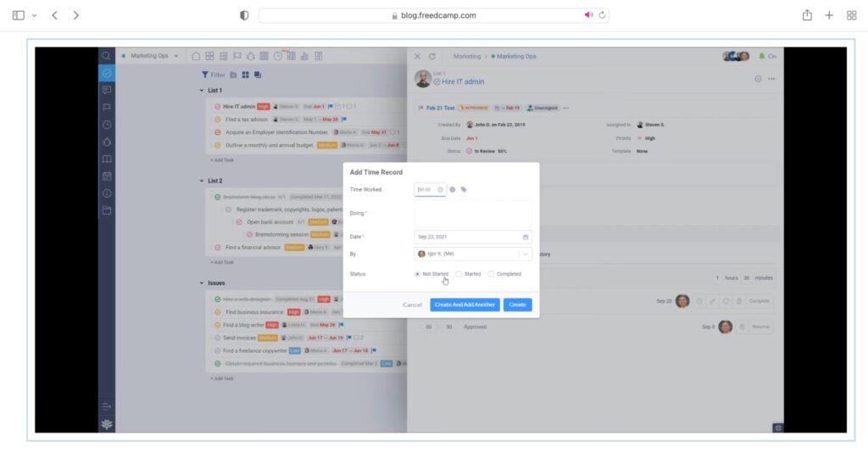Open the calendar icon in the Date field
The height and width of the screenshot is (453, 868).
(526, 237)
